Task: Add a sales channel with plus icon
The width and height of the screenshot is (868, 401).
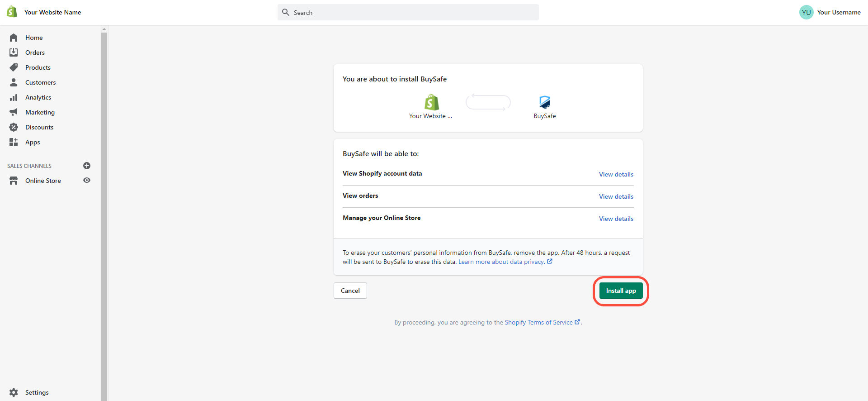Action: click(87, 166)
